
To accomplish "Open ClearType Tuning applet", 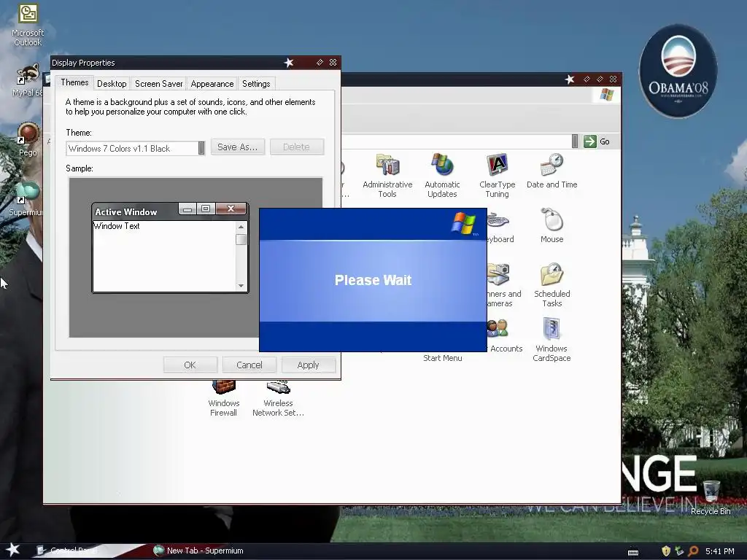I will (x=497, y=176).
